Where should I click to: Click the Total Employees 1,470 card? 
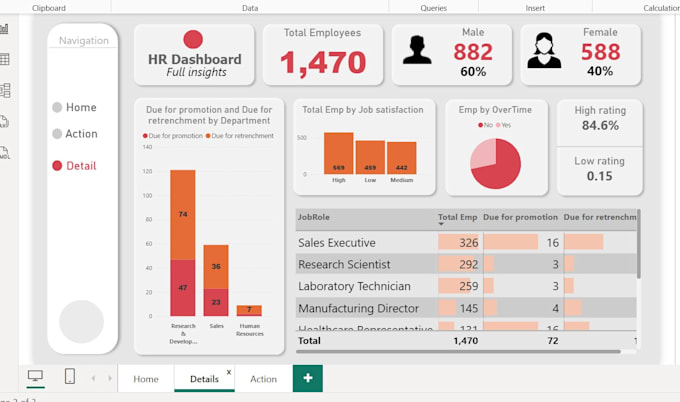323,55
